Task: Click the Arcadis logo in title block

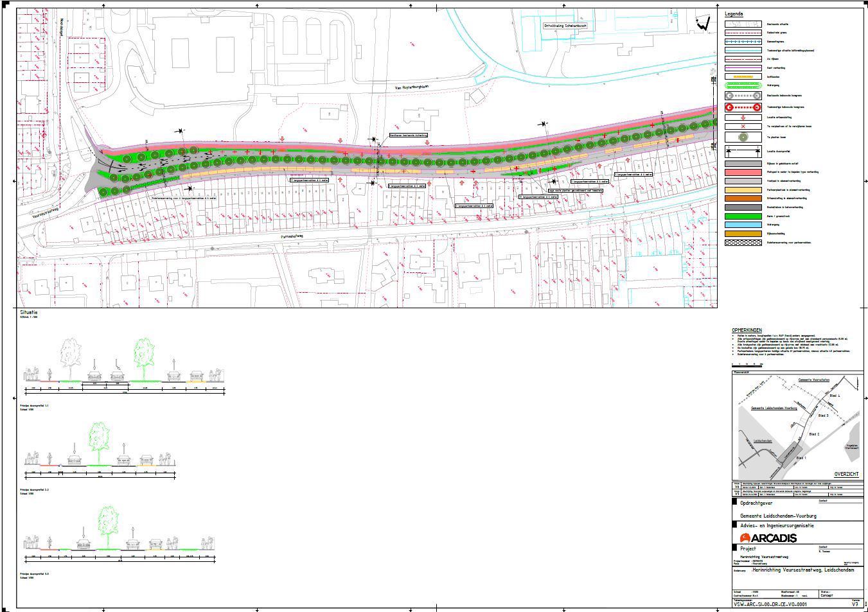Action: tap(768, 538)
